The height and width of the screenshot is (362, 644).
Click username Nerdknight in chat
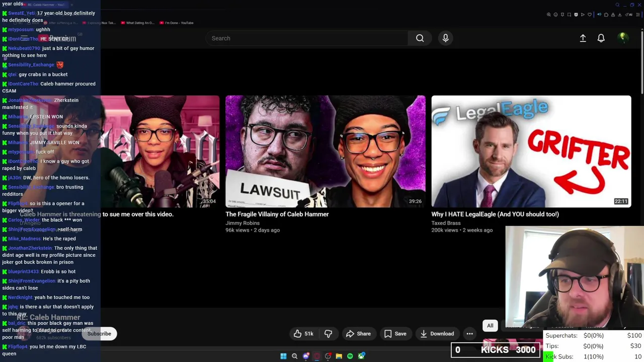[20, 297]
